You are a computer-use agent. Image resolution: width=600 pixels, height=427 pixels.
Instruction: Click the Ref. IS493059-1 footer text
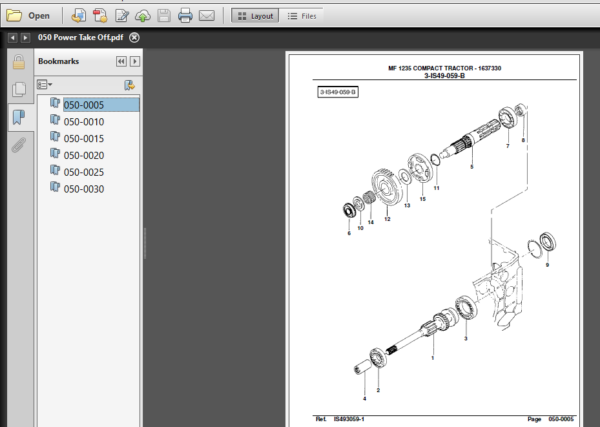(340, 419)
